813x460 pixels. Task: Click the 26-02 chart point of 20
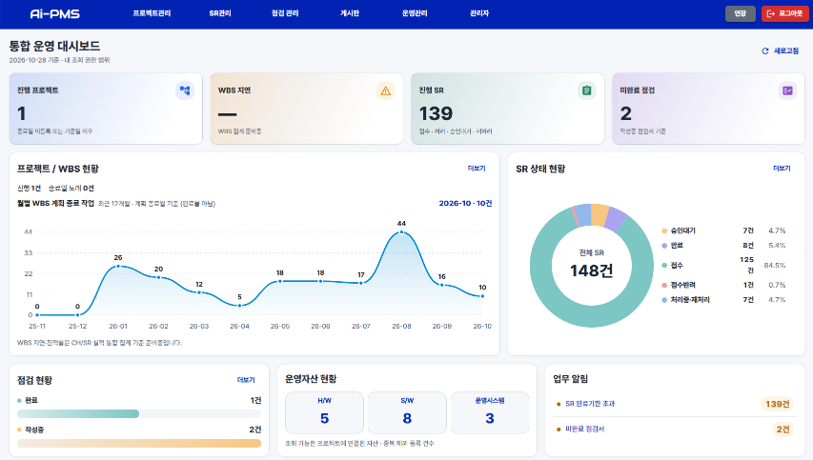[158, 277]
